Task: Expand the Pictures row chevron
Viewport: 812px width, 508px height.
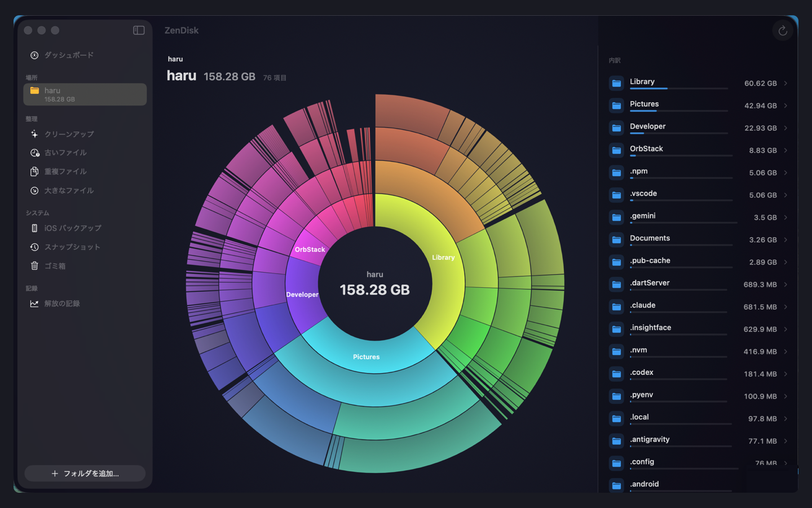Action: click(785, 106)
